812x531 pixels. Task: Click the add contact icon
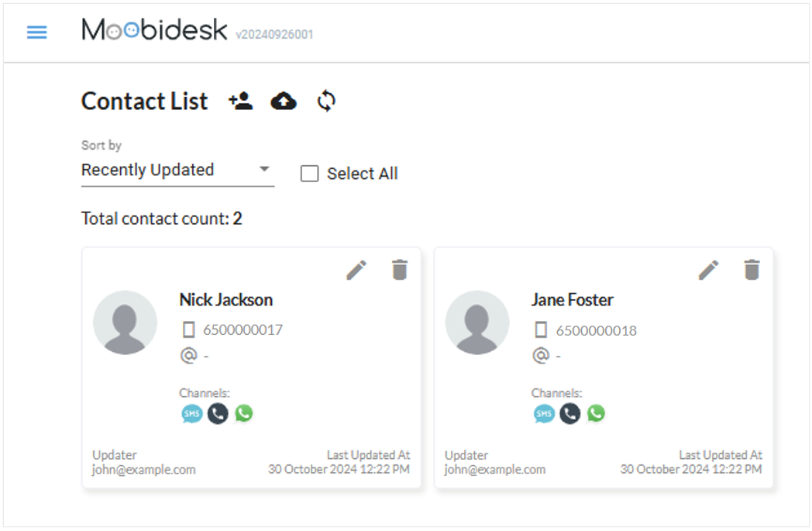pos(241,102)
